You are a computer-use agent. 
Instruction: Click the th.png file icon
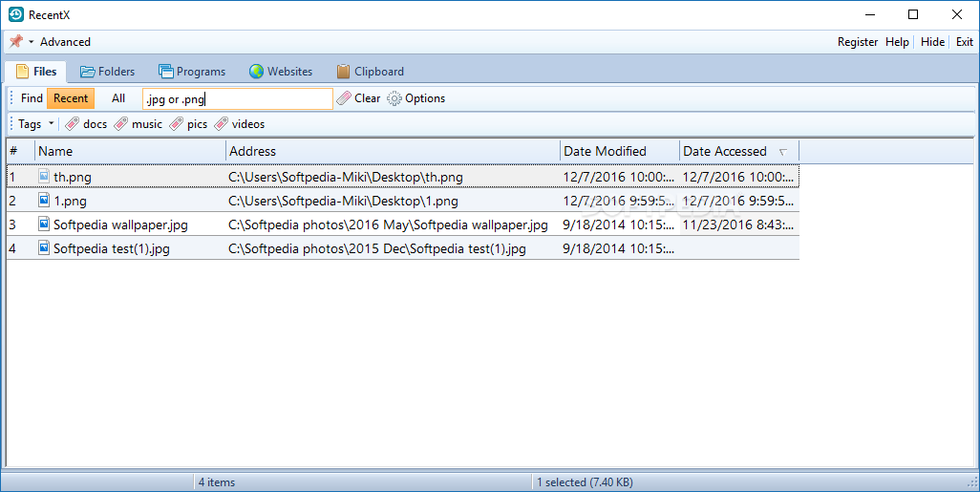tap(44, 177)
